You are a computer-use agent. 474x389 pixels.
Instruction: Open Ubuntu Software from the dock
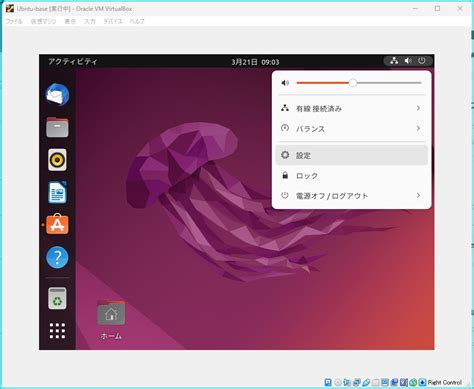57,224
